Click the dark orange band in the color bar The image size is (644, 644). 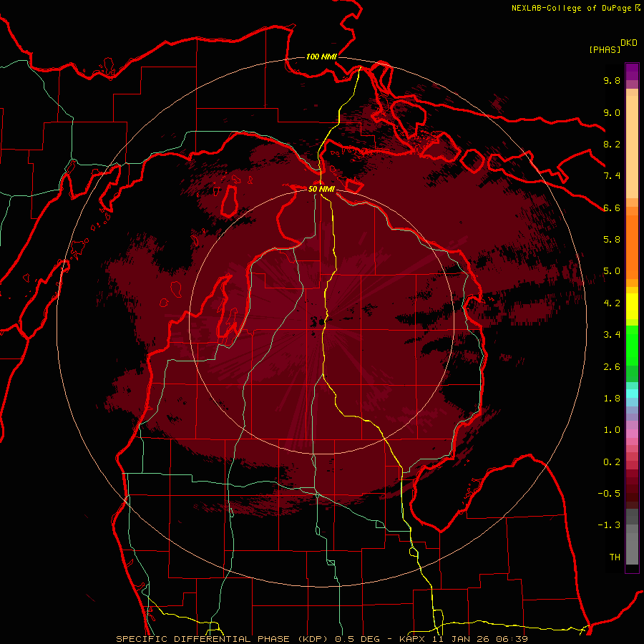632,246
